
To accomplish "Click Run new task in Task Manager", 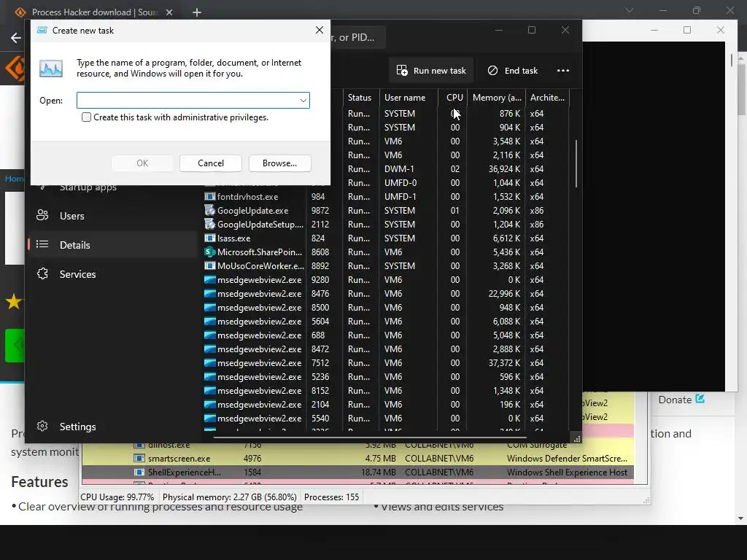I will (431, 71).
